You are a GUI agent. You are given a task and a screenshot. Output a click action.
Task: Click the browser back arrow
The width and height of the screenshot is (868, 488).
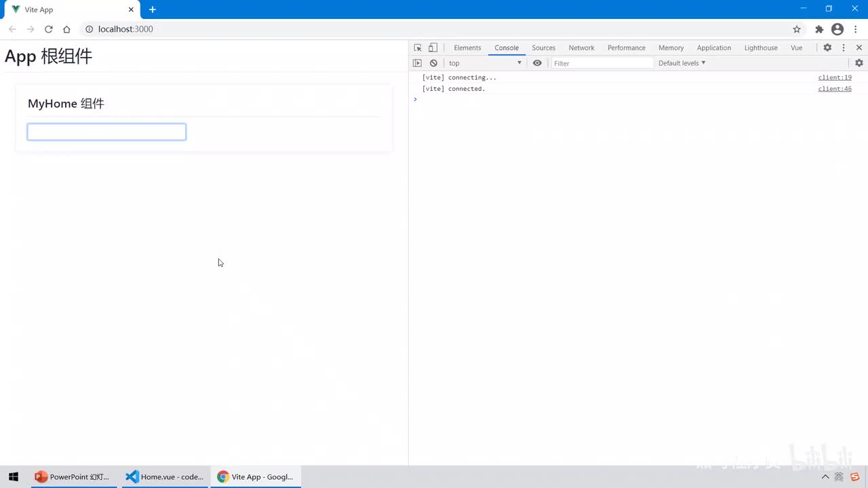tap(12, 29)
